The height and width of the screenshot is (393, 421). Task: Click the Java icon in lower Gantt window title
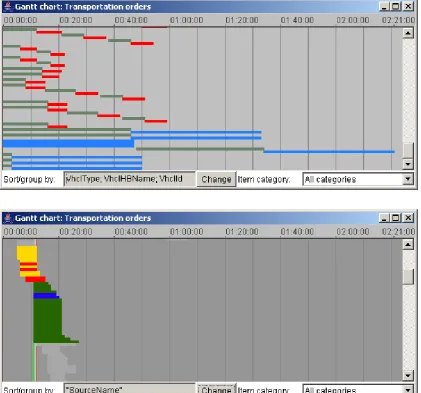click(8, 218)
